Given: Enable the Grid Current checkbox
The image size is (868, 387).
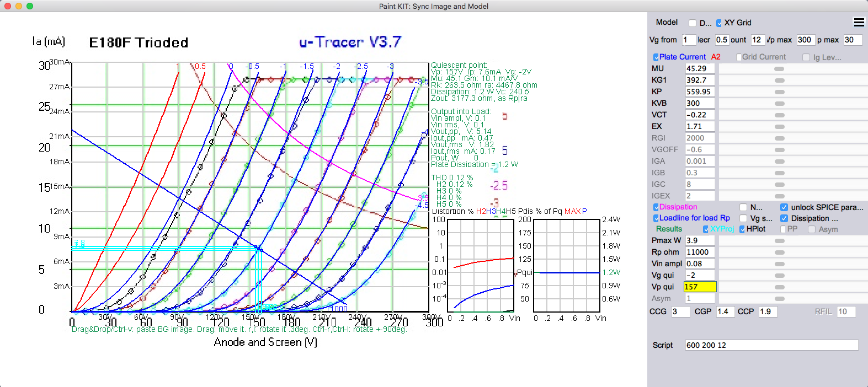Looking at the screenshot, I should coord(739,57).
